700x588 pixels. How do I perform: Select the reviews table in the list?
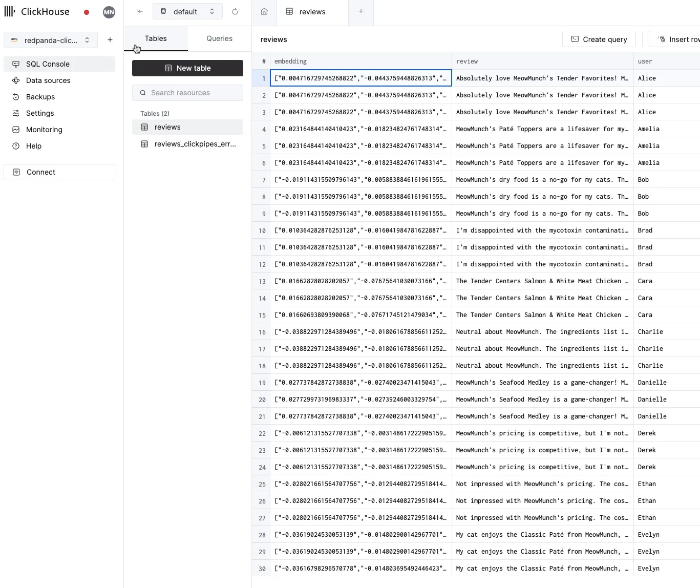pyautogui.click(x=187, y=127)
